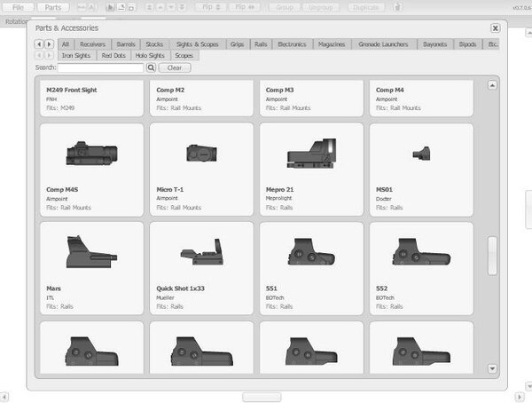Select the EOTech 551 holo sight icon
The width and height of the screenshot is (532, 403).
pyautogui.click(x=310, y=253)
